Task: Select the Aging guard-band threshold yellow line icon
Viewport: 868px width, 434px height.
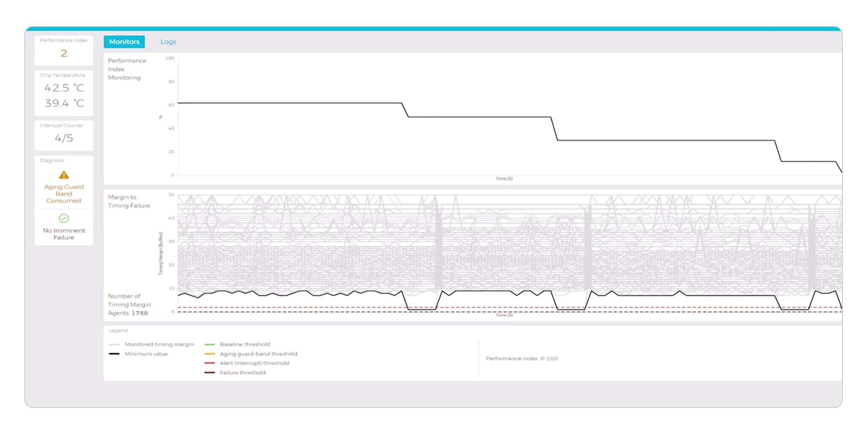Action: click(210, 354)
